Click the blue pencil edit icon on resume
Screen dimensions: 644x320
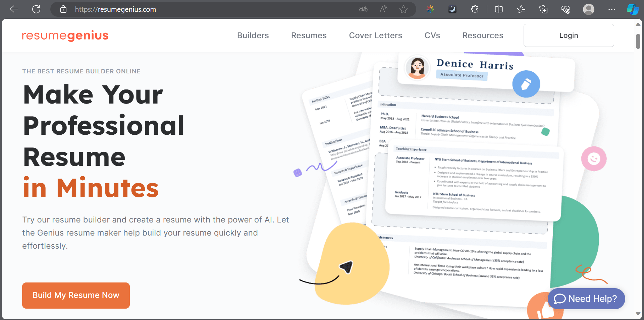click(526, 84)
